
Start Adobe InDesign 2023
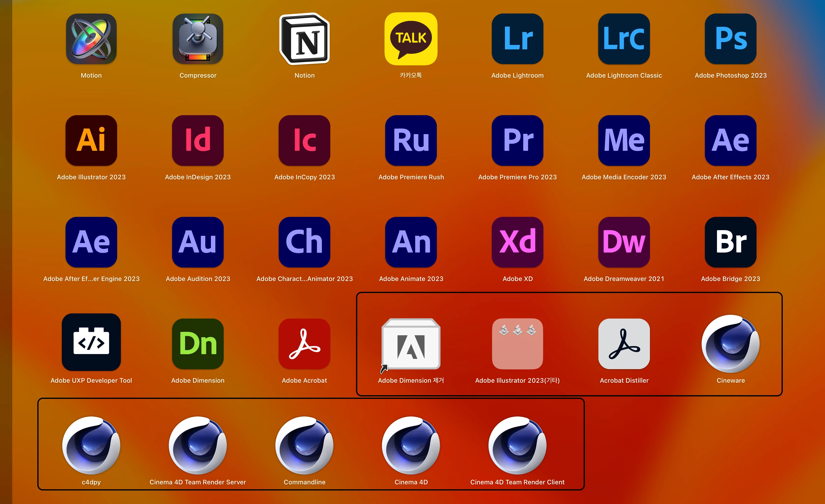198,141
